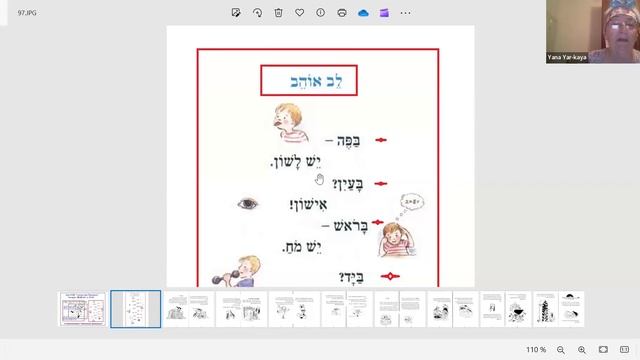Open the seventh filmstrip thumbnail
This screenshot has height=360, width=640.
400,309
